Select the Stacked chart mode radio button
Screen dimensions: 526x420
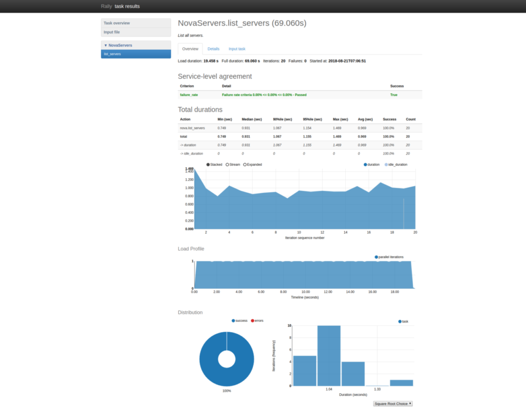point(208,165)
